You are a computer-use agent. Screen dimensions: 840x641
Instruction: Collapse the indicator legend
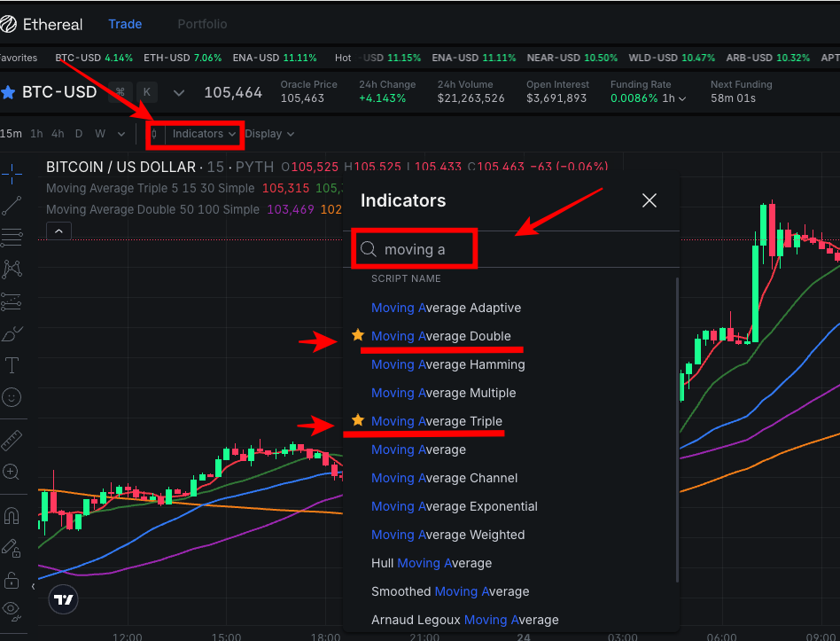pos(59,231)
